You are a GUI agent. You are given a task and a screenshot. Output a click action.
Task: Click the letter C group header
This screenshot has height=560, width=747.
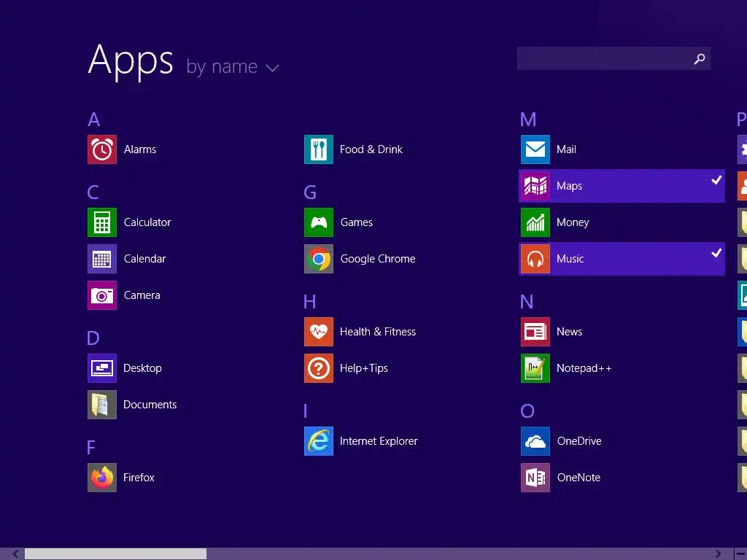coord(93,192)
